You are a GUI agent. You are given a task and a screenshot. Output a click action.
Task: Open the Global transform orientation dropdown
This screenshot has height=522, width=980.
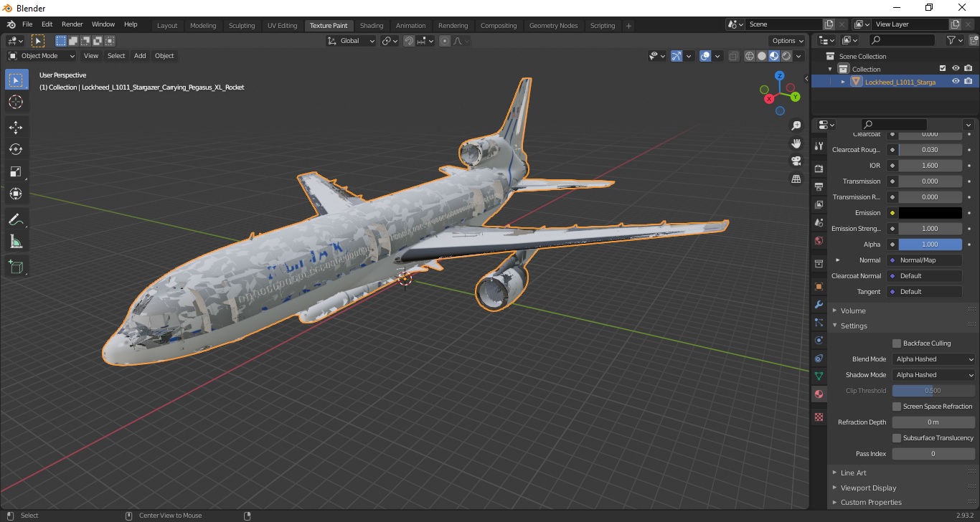tap(352, 41)
